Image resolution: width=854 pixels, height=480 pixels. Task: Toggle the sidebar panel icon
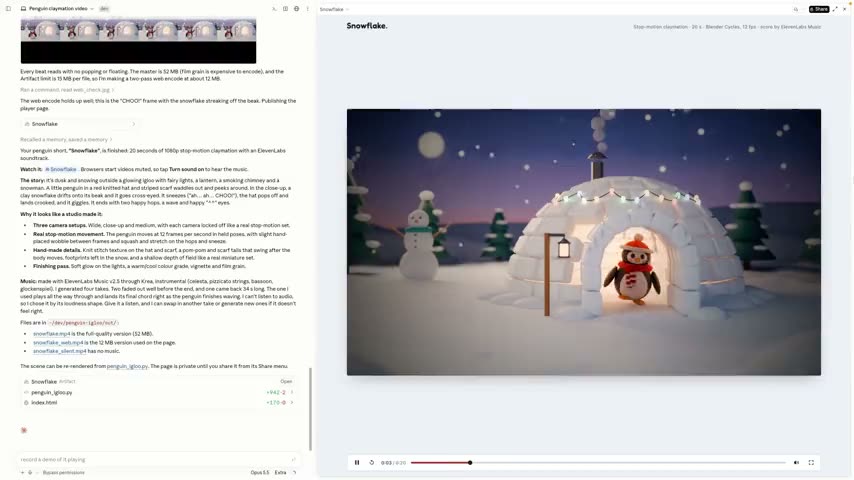pyautogui.click(x=8, y=9)
